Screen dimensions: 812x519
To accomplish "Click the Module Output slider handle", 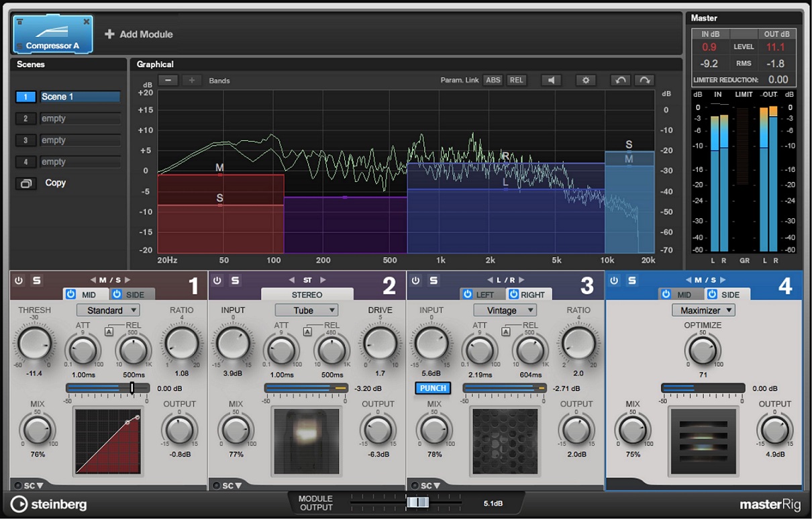I will coord(417,502).
